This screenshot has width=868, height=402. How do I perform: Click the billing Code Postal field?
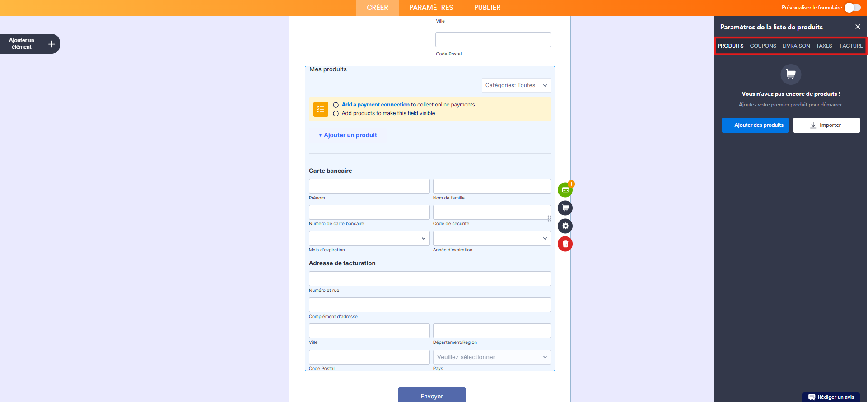[369, 357]
